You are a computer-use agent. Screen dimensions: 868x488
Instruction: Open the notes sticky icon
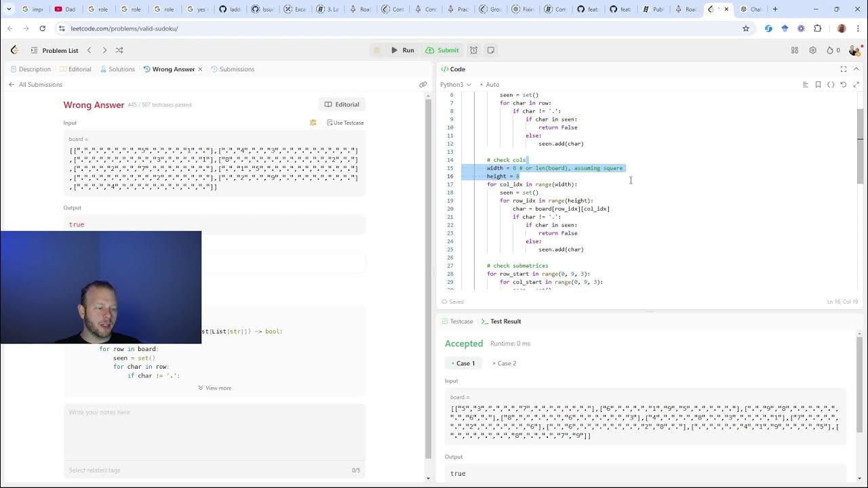click(491, 50)
